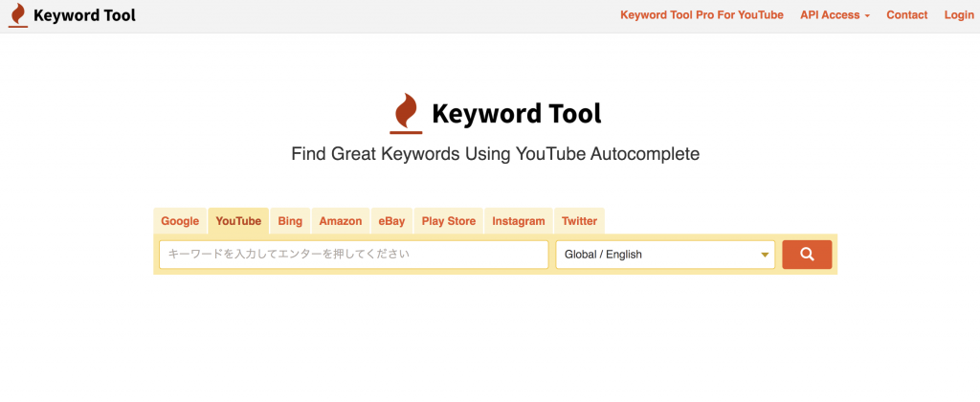Image resolution: width=980 pixels, height=402 pixels.
Task: Focus the keyword search input field
Action: (x=354, y=255)
